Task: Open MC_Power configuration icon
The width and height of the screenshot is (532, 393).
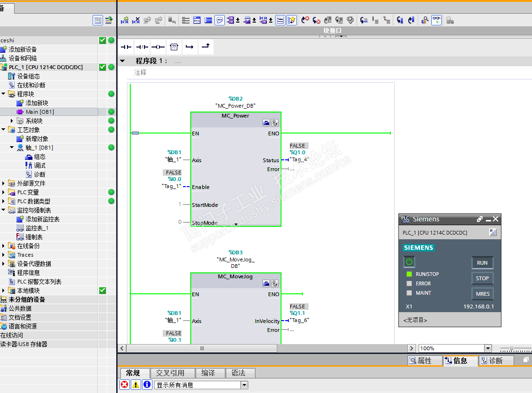Action: click(x=266, y=123)
